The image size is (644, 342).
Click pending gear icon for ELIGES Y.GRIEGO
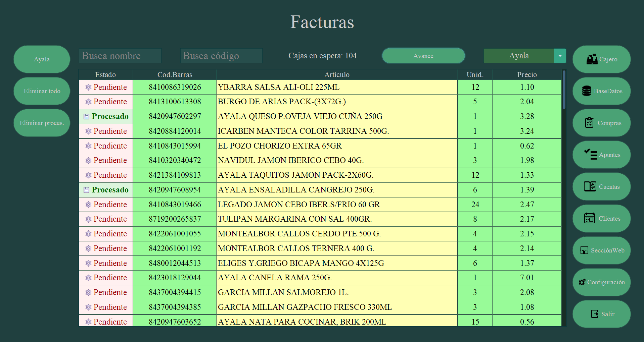point(88,263)
